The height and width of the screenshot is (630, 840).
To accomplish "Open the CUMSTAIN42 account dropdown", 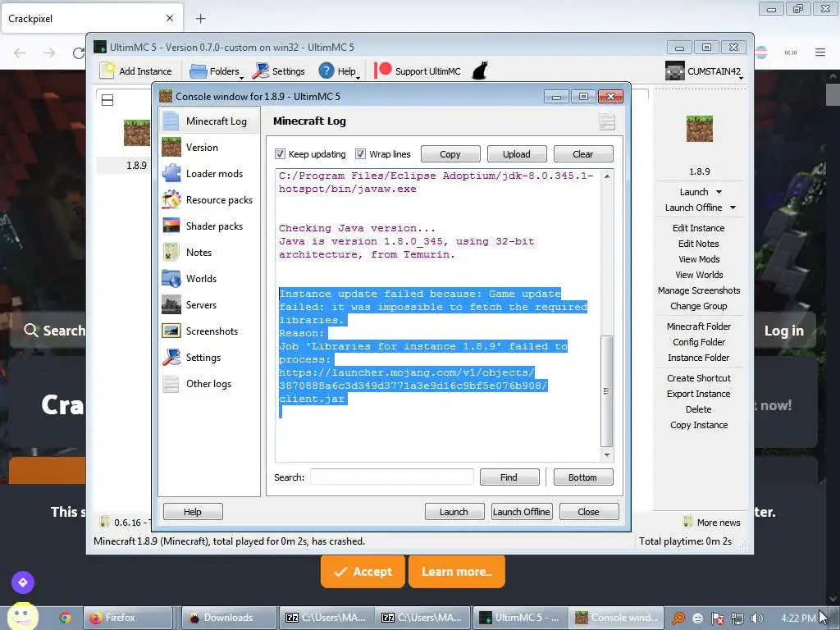I will coord(704,71).
